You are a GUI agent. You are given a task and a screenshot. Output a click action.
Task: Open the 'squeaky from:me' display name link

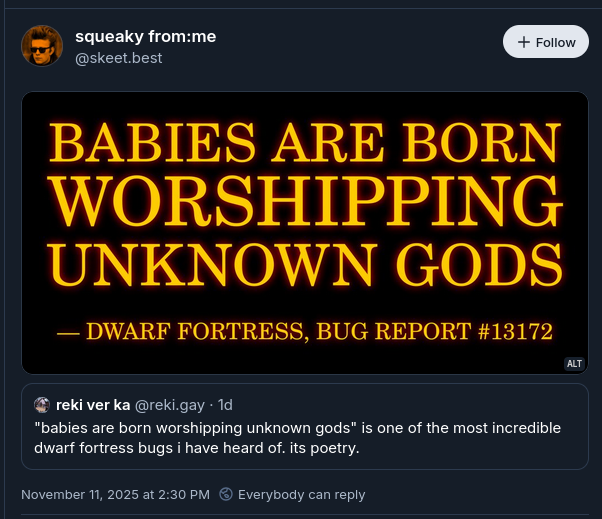(x=145, y=37)
